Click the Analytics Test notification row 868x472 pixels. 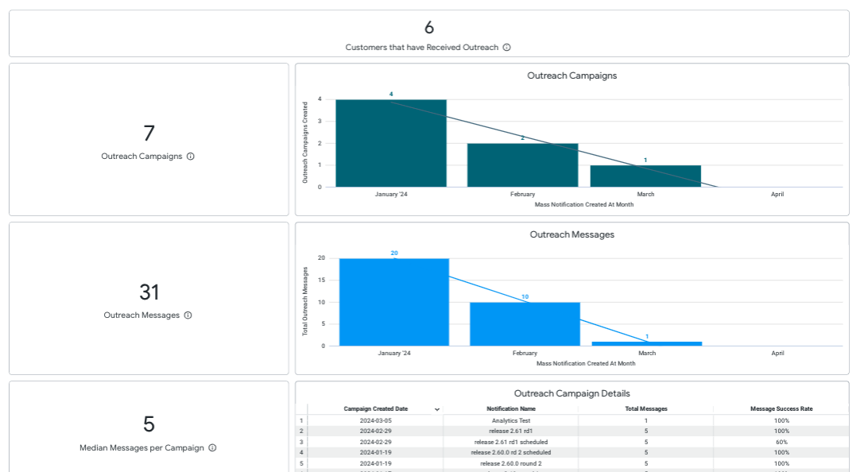[x=510, y=420]
